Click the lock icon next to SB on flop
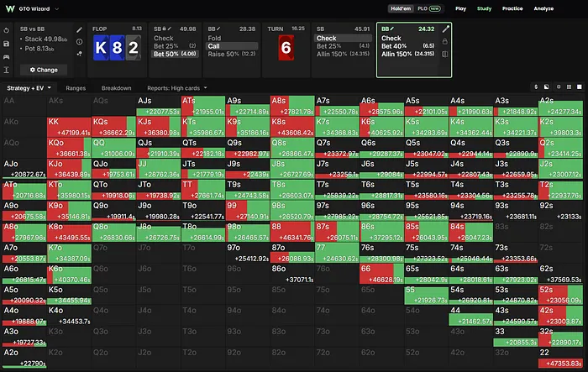The height and width of the screenshot is (372, 588). point(165,29)
